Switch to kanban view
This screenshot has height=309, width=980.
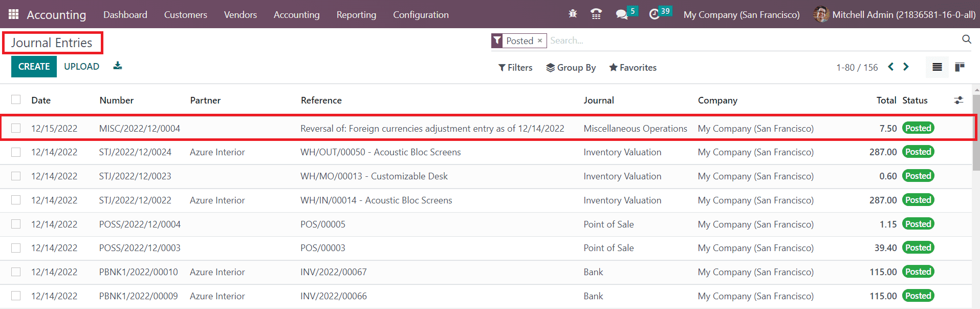pos(960,67)
